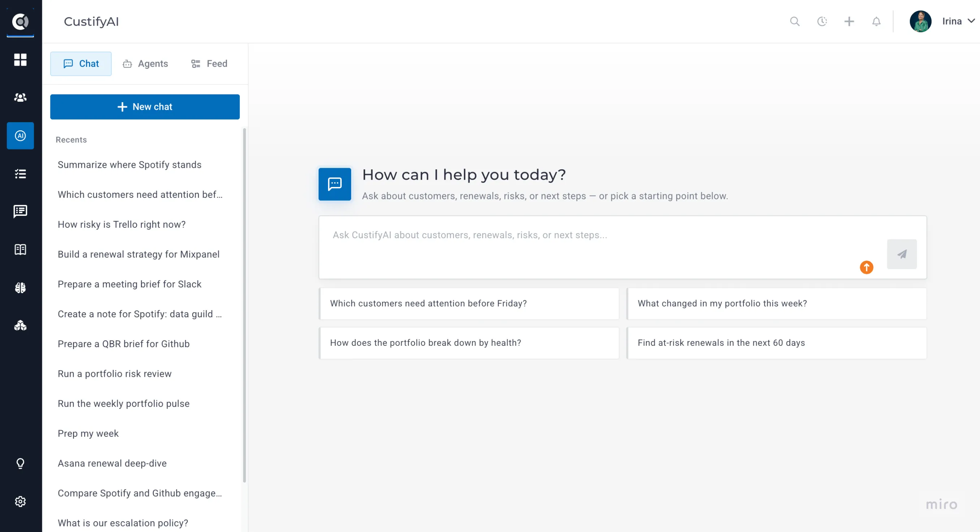Open the settings gear icon in sidebar
Viewport: 980px width, 532px height.
pos(20,502)
